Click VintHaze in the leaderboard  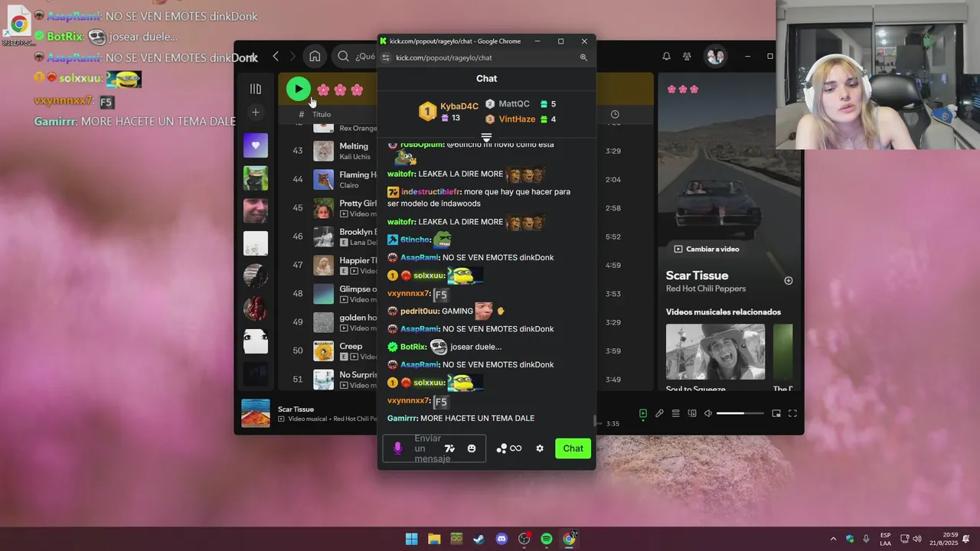click(517, 119)
